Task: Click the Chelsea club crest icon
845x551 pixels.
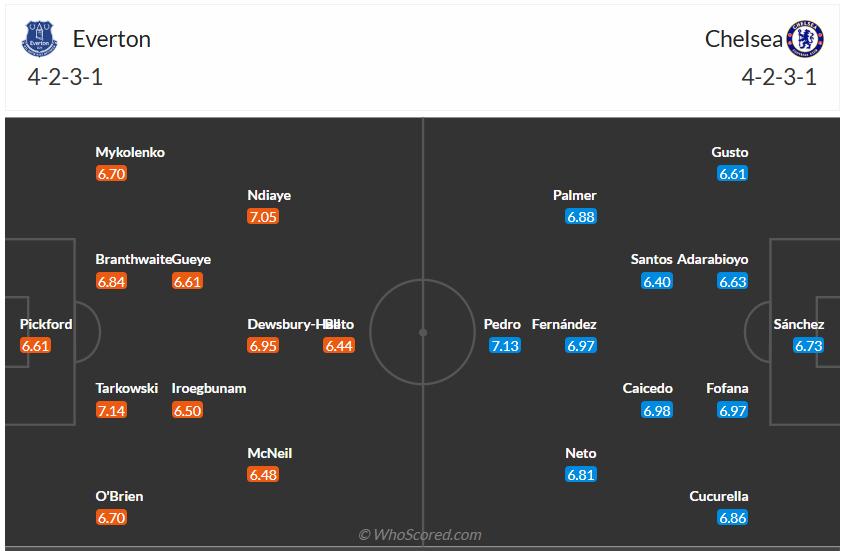Action: point(805,39)
